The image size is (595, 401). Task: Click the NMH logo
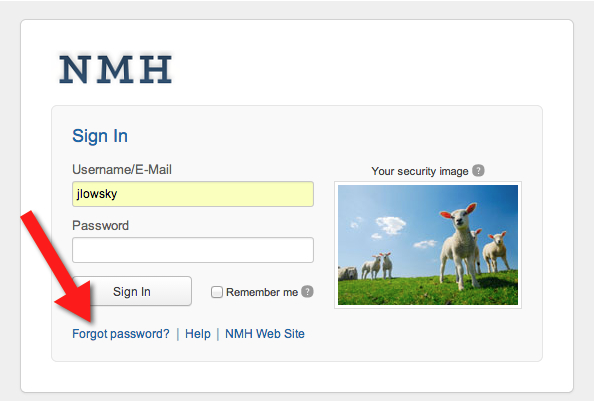116,69
